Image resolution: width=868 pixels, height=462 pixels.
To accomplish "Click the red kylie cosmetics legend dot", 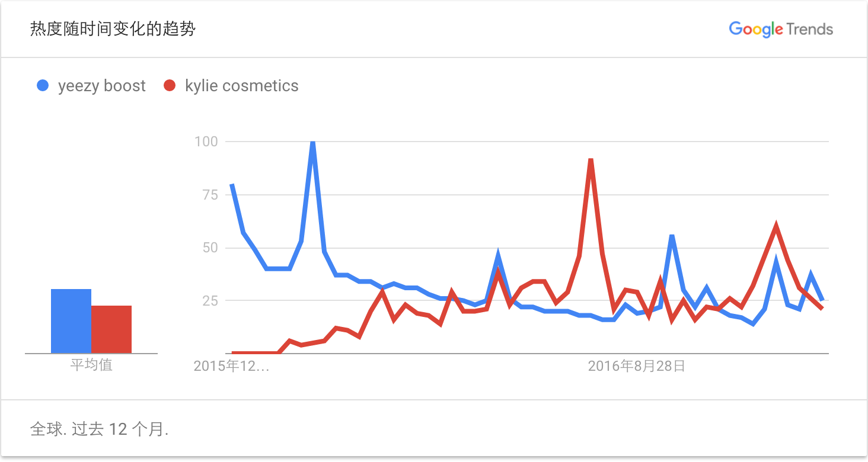I will [x=170, y=86].
